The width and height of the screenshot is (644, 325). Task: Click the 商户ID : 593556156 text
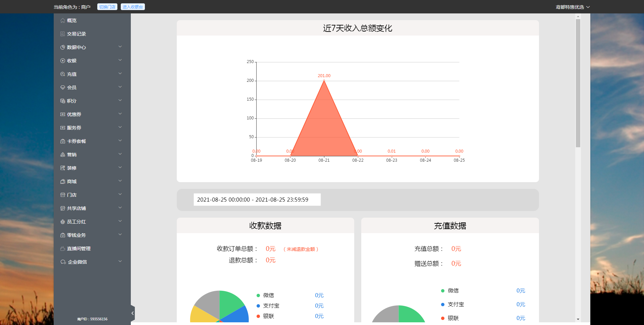point(92,319)
